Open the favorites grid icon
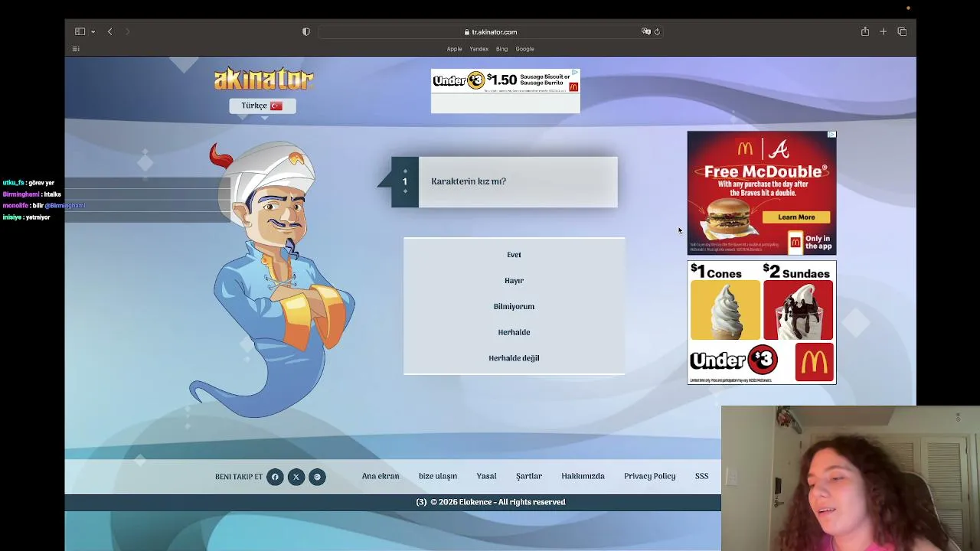 point(76,49)
